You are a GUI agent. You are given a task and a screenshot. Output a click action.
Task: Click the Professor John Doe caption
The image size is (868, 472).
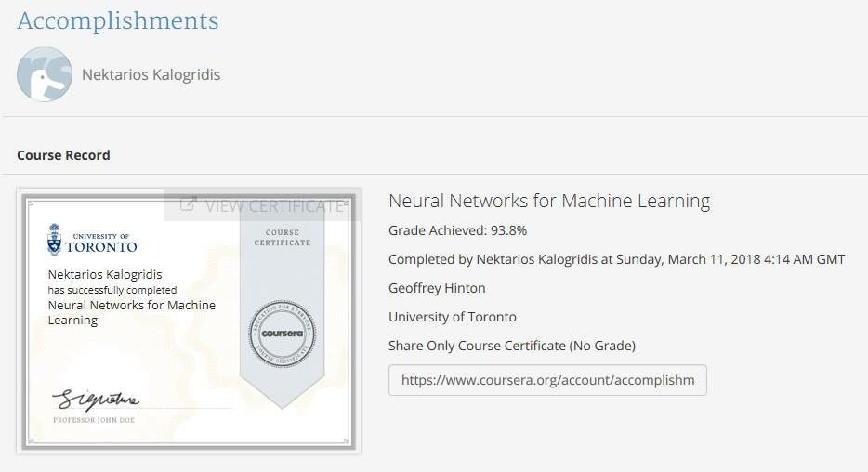(94, 420)
